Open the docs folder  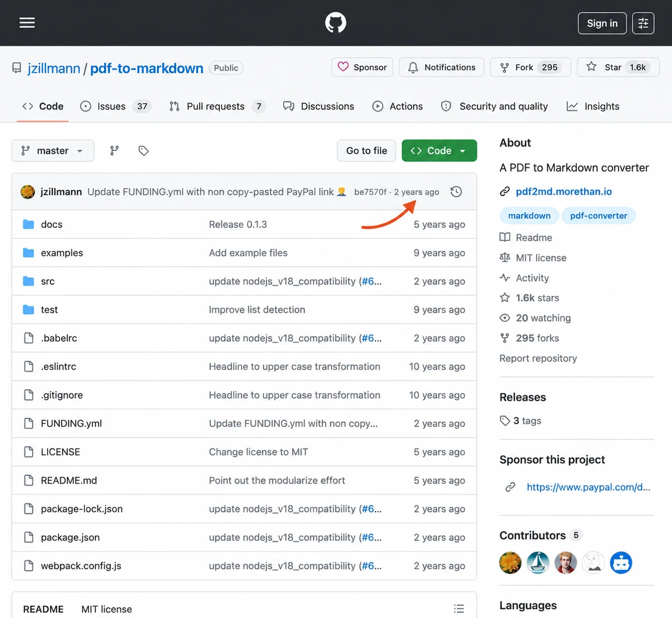click(51, 224)
